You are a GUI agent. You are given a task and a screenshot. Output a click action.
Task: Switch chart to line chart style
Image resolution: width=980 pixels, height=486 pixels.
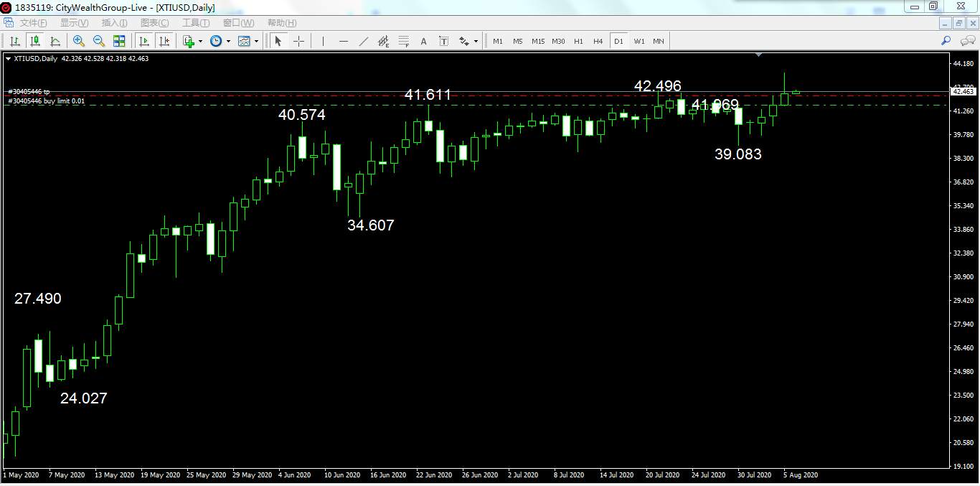click(55, 41)
